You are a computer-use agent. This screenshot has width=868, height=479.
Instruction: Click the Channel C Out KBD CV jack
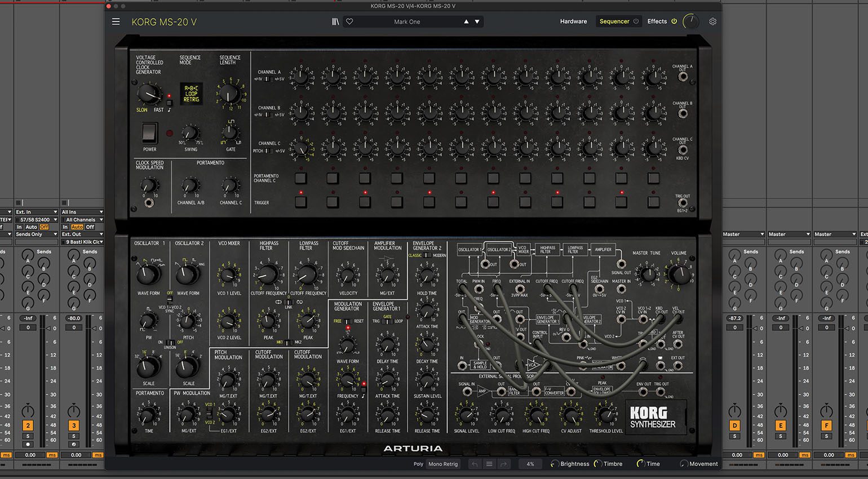click(683, 149)
